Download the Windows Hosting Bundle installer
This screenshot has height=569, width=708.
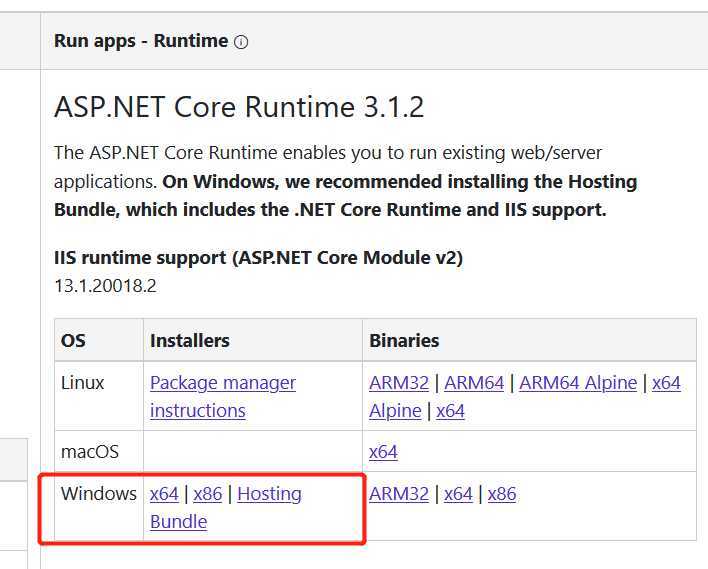coord(268,494)
